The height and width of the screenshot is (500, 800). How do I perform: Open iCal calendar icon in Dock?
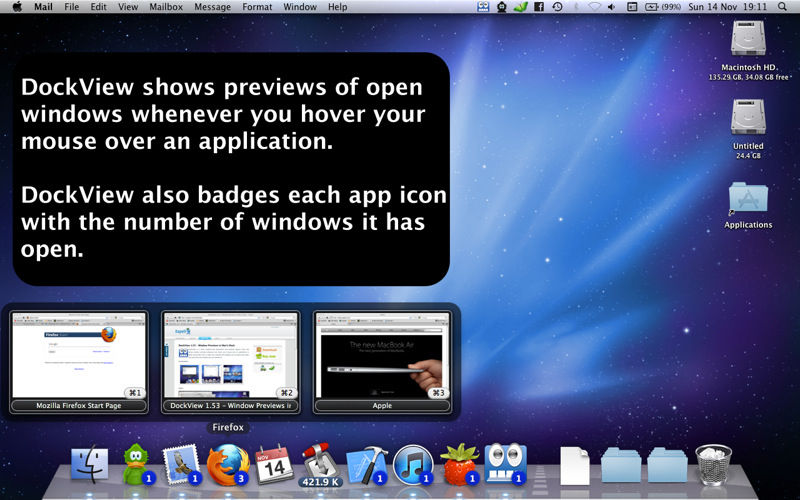click(x=274, y=464)
